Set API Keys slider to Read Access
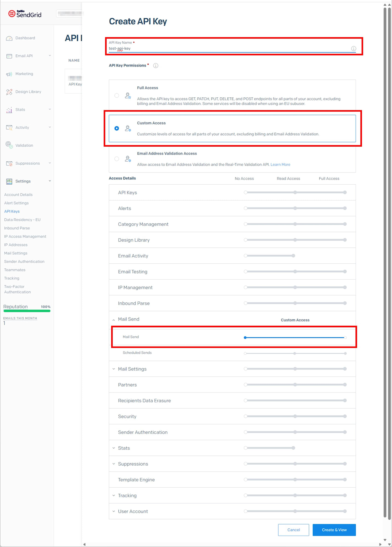 [x=295, y=193]
